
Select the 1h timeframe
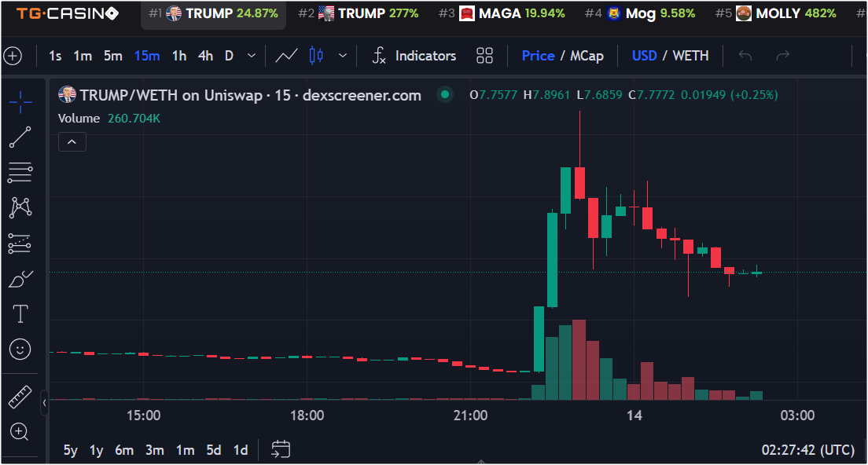(x=178, y=56)
